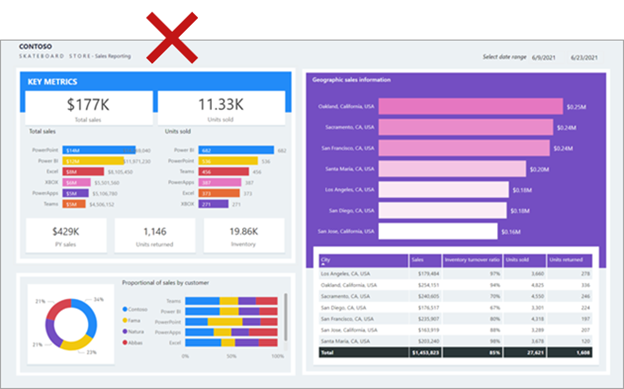The height and width of the screenshot is (389, 624).
Task: Select the San Francisco bar in geographic chart
Action: (x=464, y=148)
